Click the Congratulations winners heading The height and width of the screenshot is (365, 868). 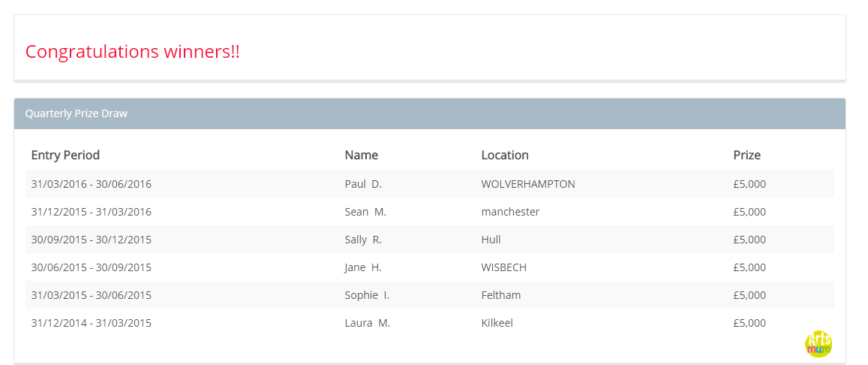coord(133,52)
